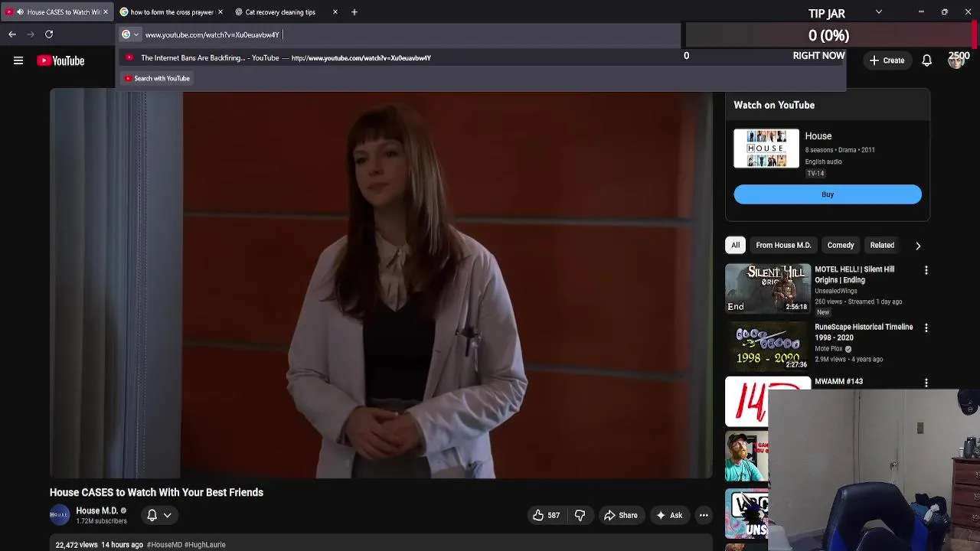Open options for RuneScape Historical Timeline video
The image size is (980, 551).
(926, 328)
